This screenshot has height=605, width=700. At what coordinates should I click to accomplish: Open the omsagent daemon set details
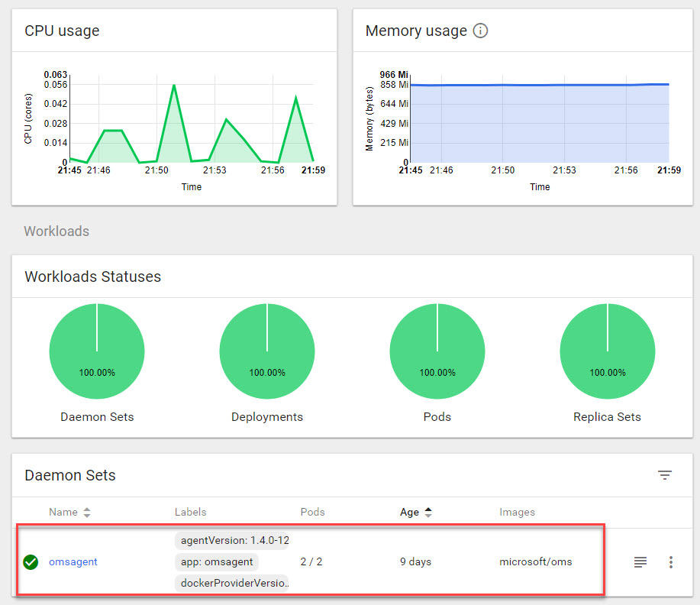click(x=73, y=562)
